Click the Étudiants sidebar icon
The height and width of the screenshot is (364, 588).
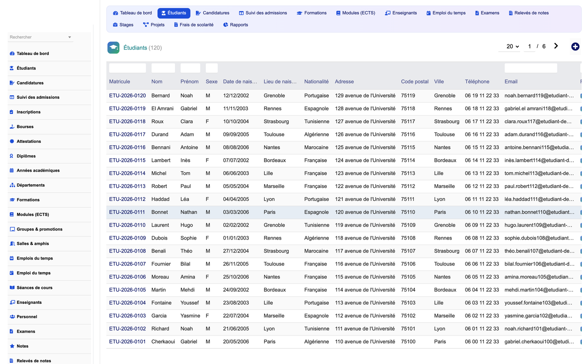(x=12, y=68)
